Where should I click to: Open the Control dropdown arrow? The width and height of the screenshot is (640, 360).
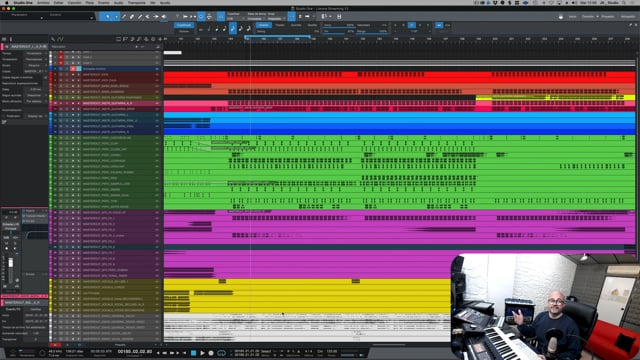point(91,18)
